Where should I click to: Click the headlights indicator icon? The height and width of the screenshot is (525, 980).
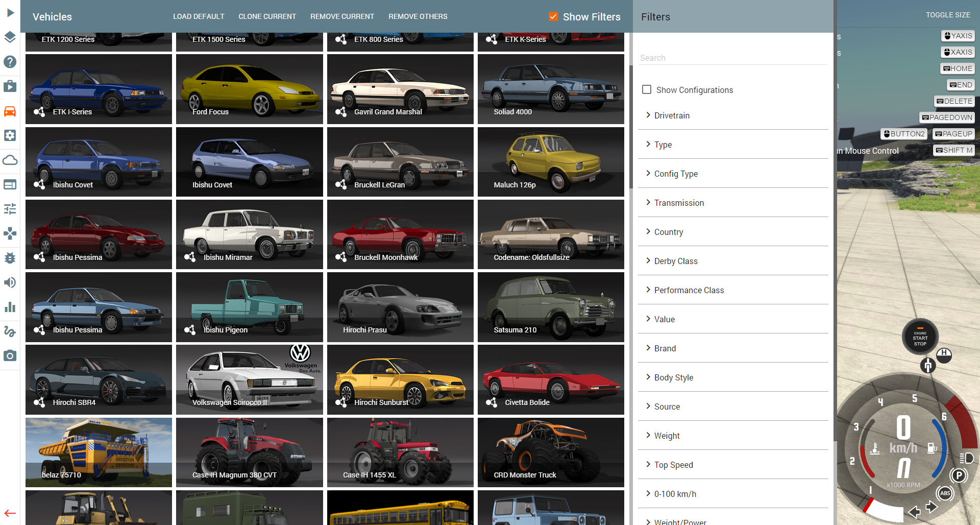[x=967, y=458]
